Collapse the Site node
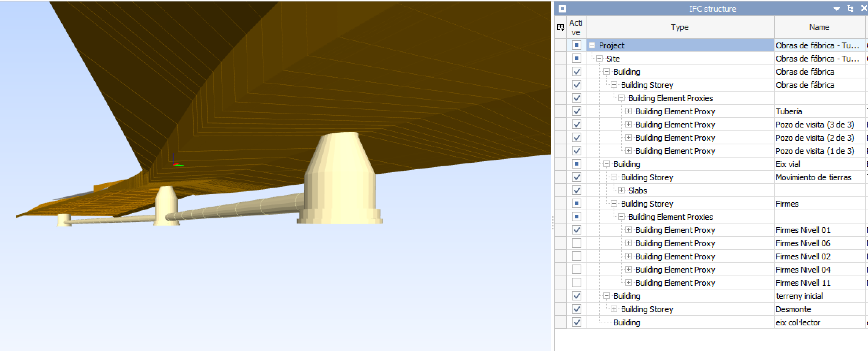 pyautogui.click(x=599, y=58)
